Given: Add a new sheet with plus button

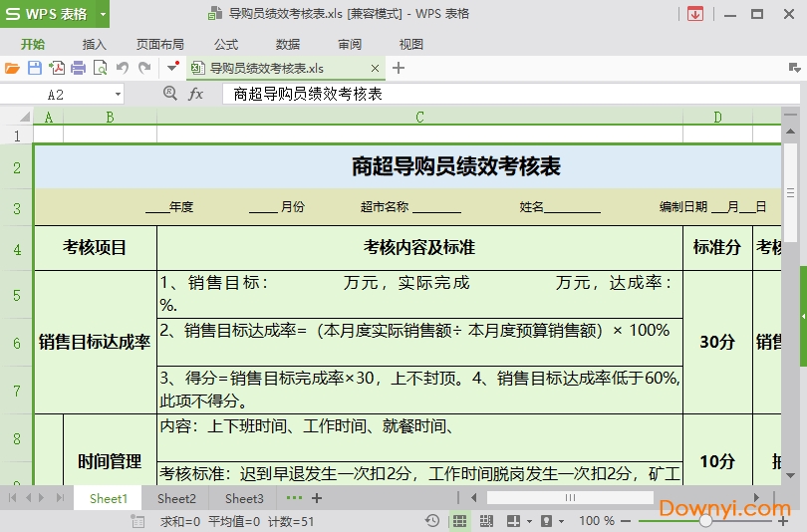Looking at the screenshot, I should pyautogui.click(x=317, y=497).
